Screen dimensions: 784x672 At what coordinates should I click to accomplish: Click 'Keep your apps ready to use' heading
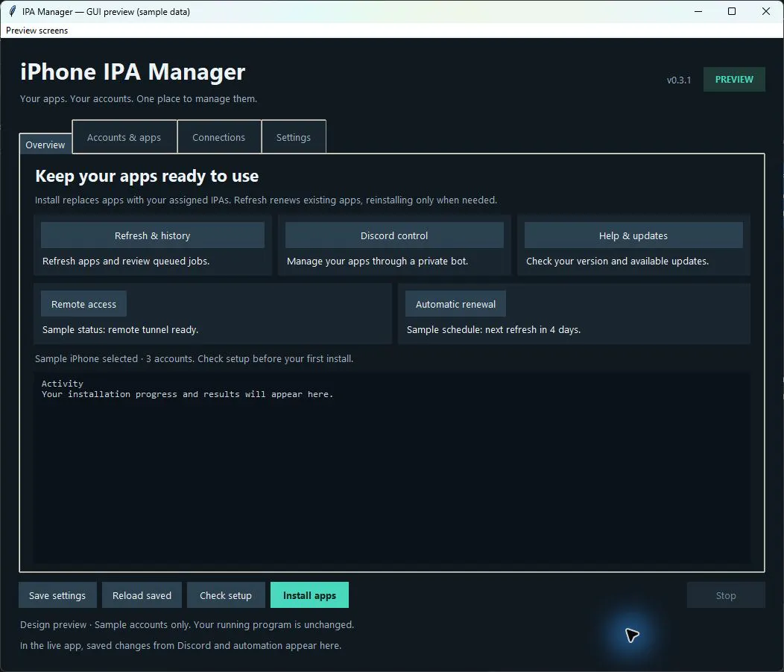tap(147, 176)
